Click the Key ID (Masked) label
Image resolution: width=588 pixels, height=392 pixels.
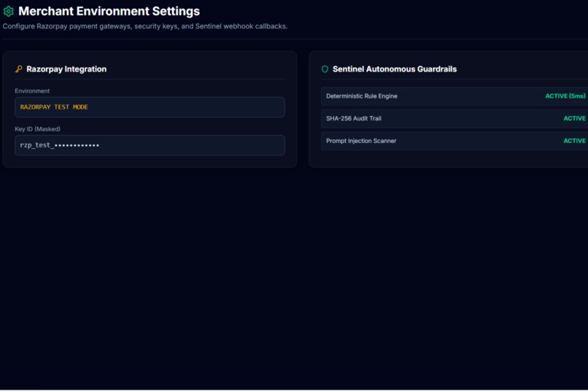[x=37, y=129]
